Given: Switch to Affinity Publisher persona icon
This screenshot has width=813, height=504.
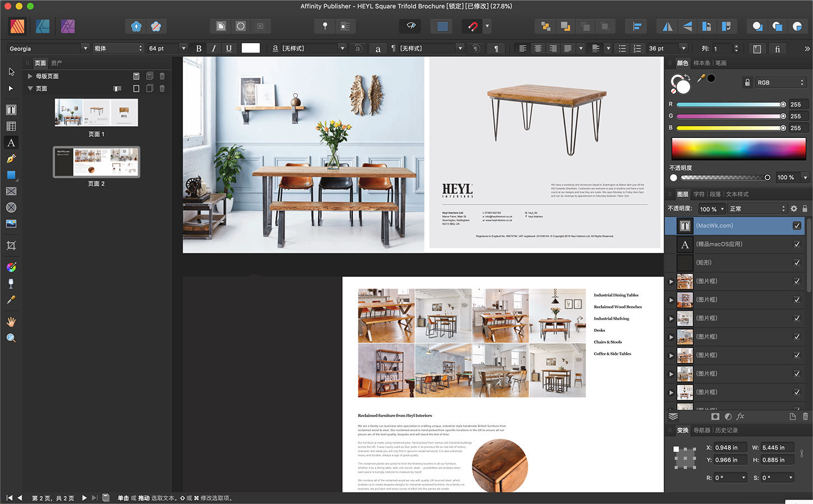Looking at the screenshot, I should coord(17,26).
